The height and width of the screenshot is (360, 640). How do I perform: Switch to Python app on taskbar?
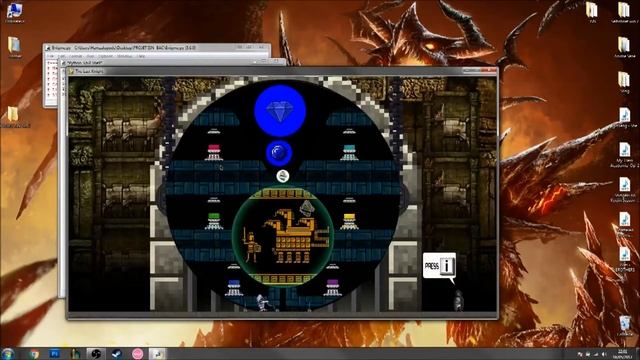[x=157, y=354]
